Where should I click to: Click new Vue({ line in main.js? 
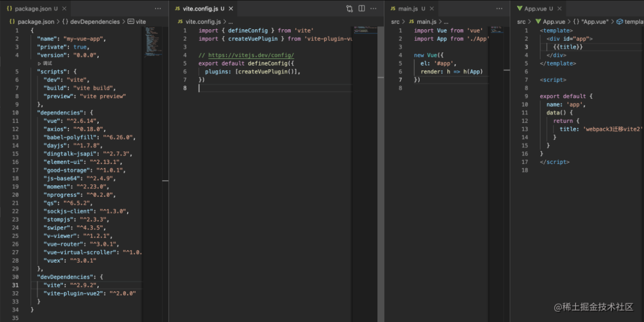click(x=429, y=55)
